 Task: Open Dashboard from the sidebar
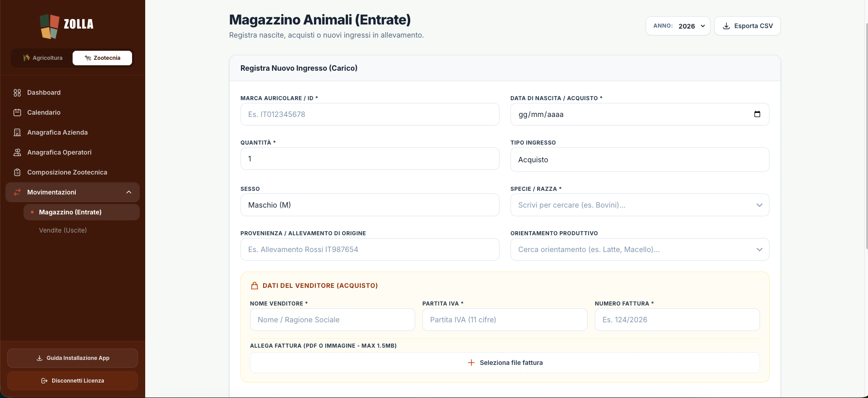[x=73, y=92]
